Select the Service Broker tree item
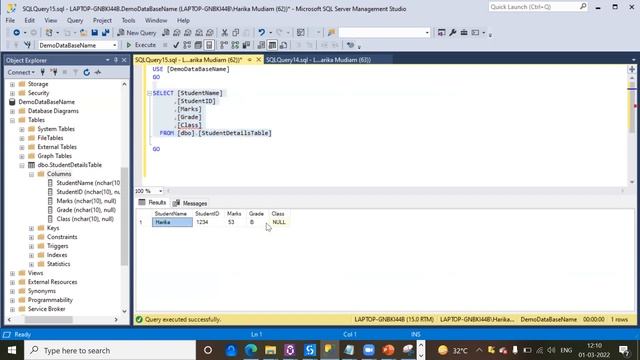 47,309
